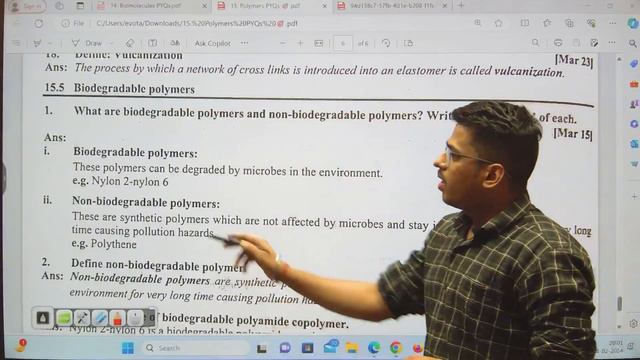Viewport: 640px width, 360px height.
Task: Print the PDF document
Action: pyautogui.click(x=558, y=42)
